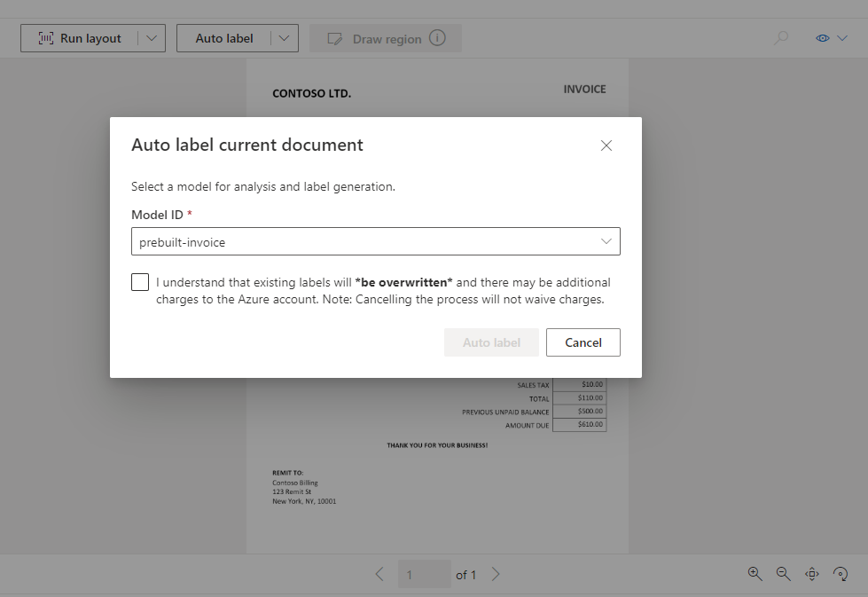Expand the Run layout dropdown arrow

point(151,38)
